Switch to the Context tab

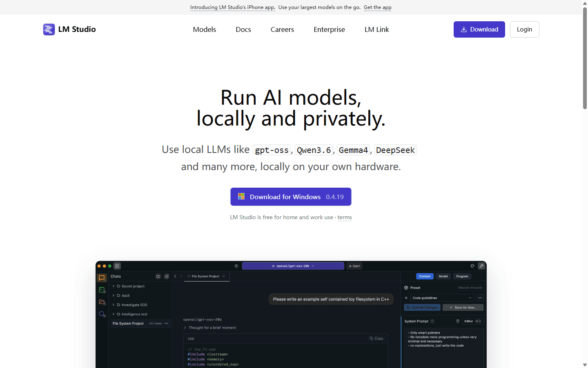[x=425, y=276]
